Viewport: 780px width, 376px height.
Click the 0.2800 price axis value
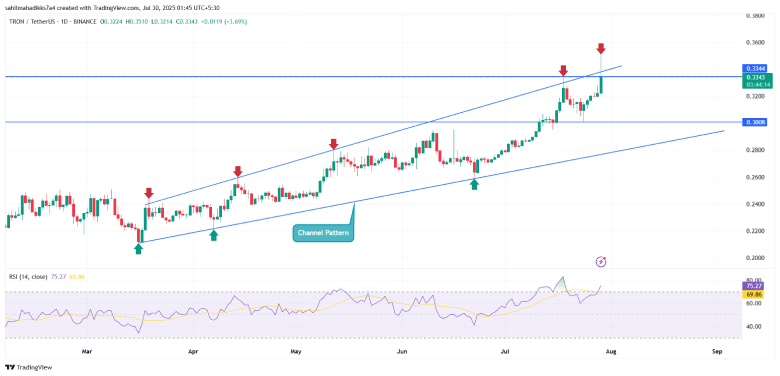tap(755, 150)
